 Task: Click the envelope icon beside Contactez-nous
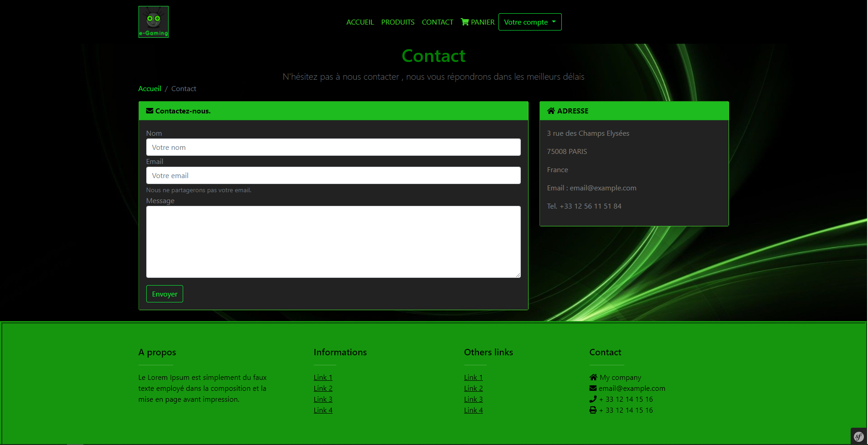coord(149,111)
